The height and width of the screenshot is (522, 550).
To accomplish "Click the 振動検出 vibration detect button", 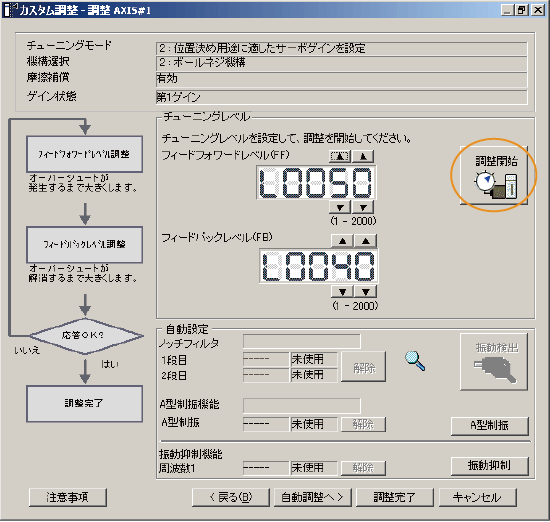I will (494, 361).
